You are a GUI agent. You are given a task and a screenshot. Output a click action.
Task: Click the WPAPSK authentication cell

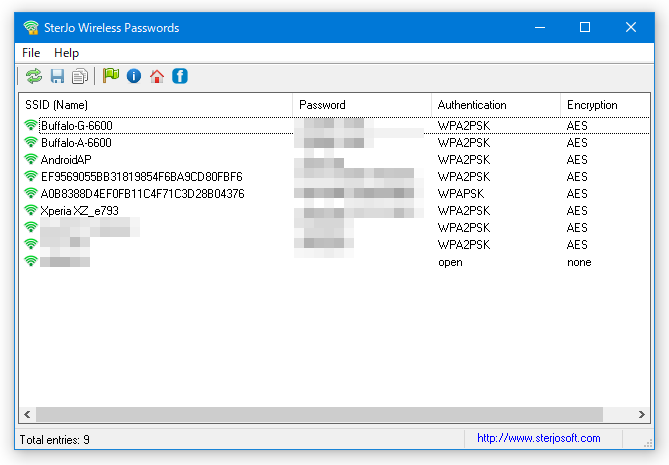pos(461,194)
